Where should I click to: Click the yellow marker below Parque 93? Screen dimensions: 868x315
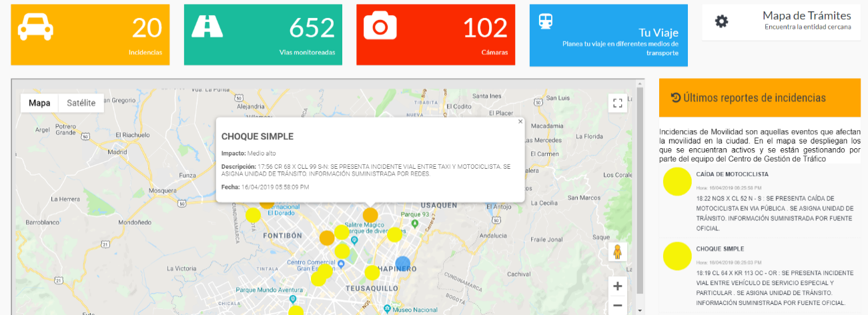tap(395, 234)
